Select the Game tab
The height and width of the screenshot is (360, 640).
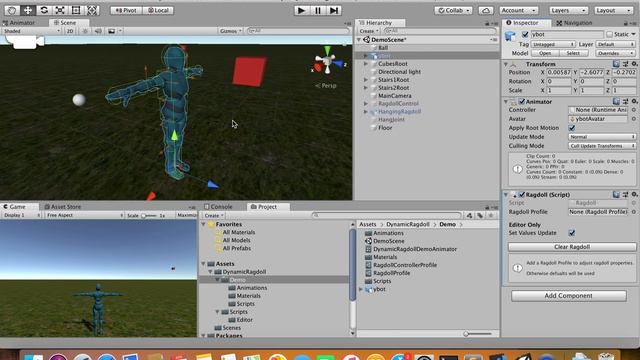point(15,207)
